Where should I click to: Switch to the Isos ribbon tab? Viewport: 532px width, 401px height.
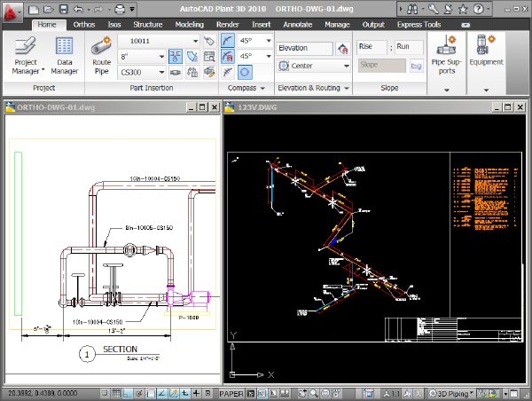[x=114, y=25]
